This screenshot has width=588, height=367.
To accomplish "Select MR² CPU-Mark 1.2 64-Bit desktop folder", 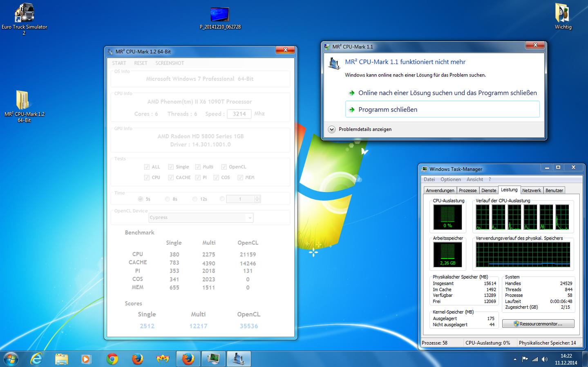I will click(x=24, y=107).
